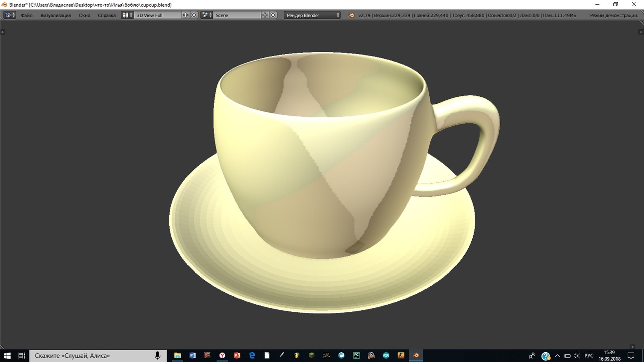Delete the 3D View Full screen layout
The image size is (644, 362).
point(194,15)
